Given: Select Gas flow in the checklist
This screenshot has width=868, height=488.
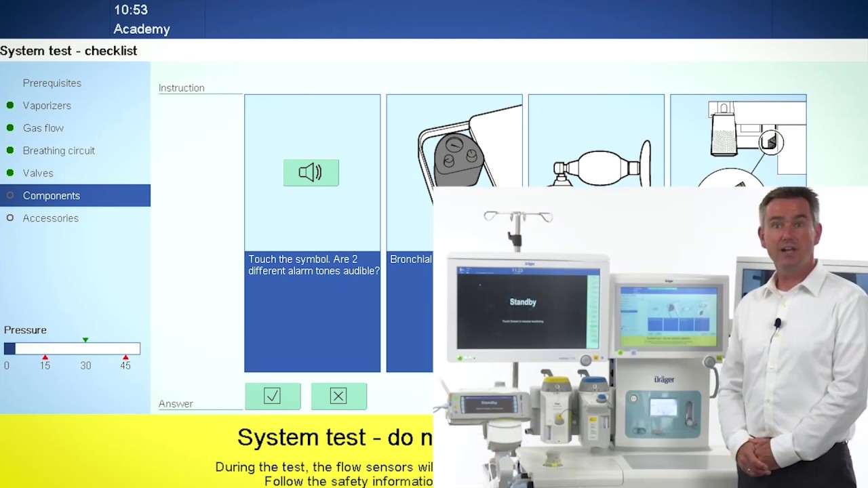Looking at the screenshot, I should (43, 127).
